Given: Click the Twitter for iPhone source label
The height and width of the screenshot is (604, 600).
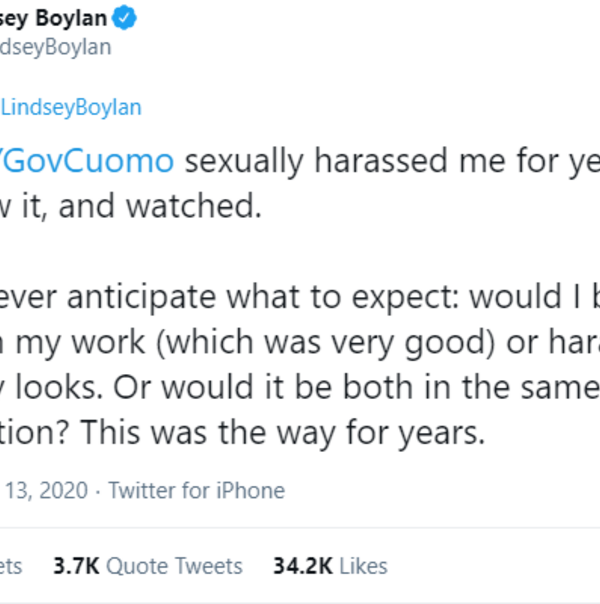Looking at the screenshot, I should (196, 490).
